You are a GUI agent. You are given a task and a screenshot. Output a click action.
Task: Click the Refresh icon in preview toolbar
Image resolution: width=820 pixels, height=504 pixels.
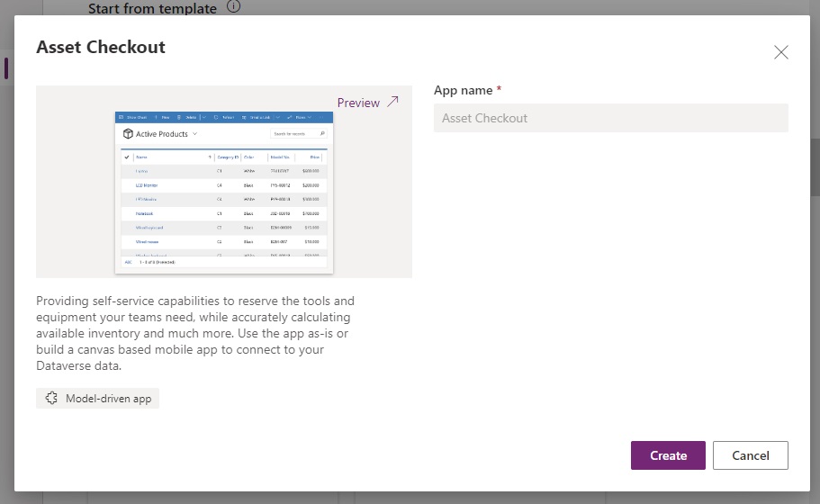click(x=216, y=117)
